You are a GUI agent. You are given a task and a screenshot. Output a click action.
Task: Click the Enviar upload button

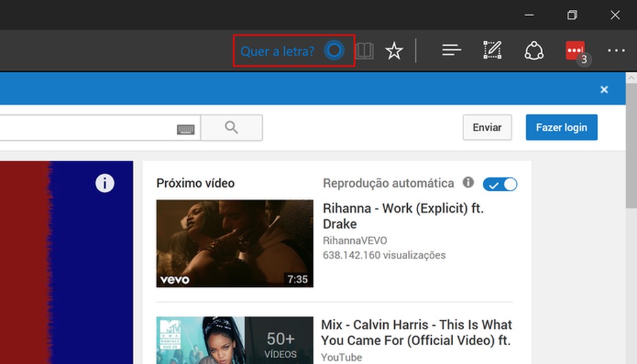[487, 127]
